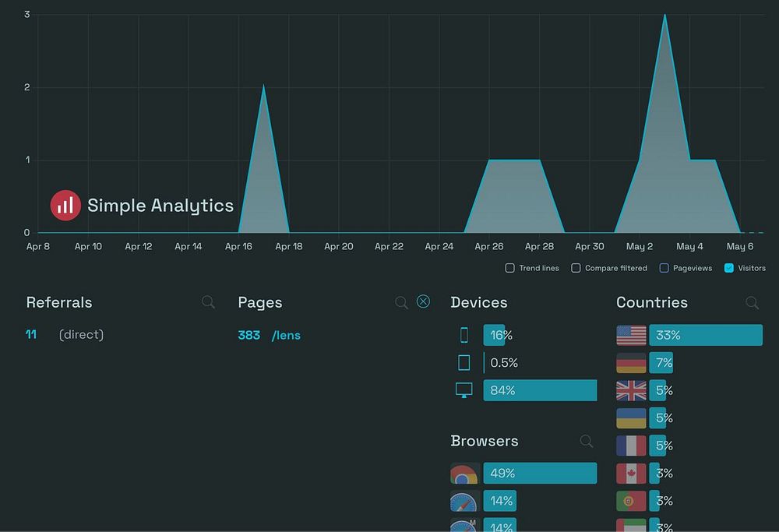The image size is (779, 532).
Task: Click the desktop 84% usage bar
Action: pyautogui.click(x=540, y=390)
